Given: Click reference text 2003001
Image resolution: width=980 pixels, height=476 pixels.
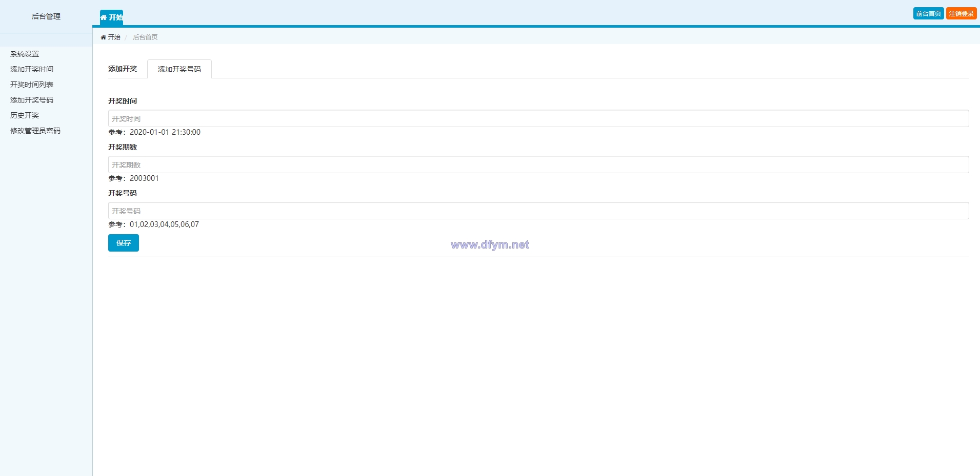Looking at the screenshot, I should 144,178.
